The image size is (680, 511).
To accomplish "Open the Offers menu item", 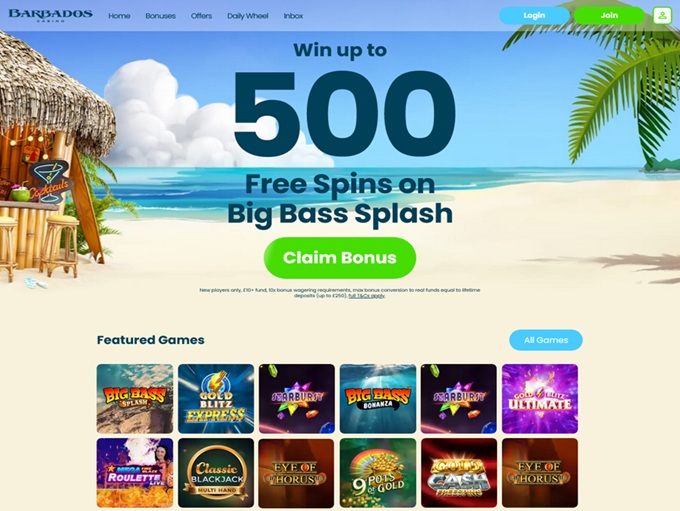I will 202,16.
